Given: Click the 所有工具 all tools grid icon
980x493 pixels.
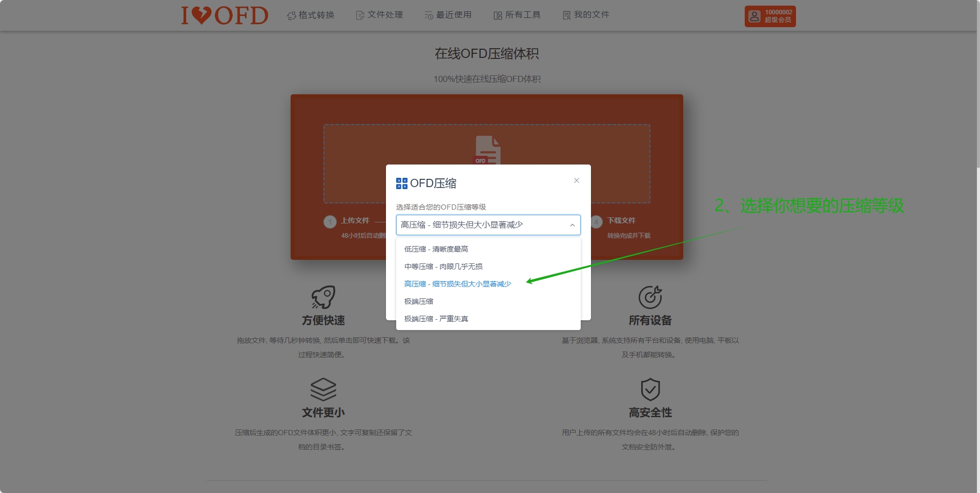Looking at the screenshot, I should click(497, 15).
